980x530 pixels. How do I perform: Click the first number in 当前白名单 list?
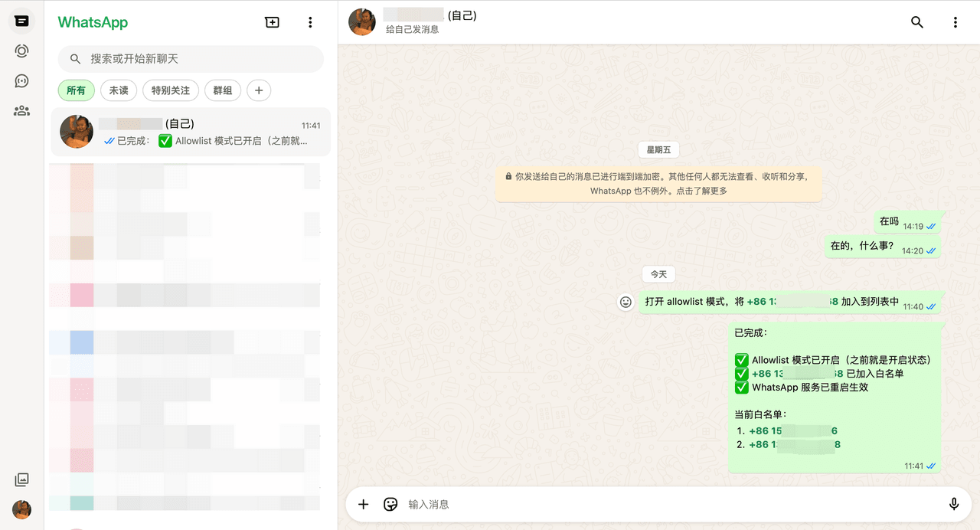[x=793, y=430]
